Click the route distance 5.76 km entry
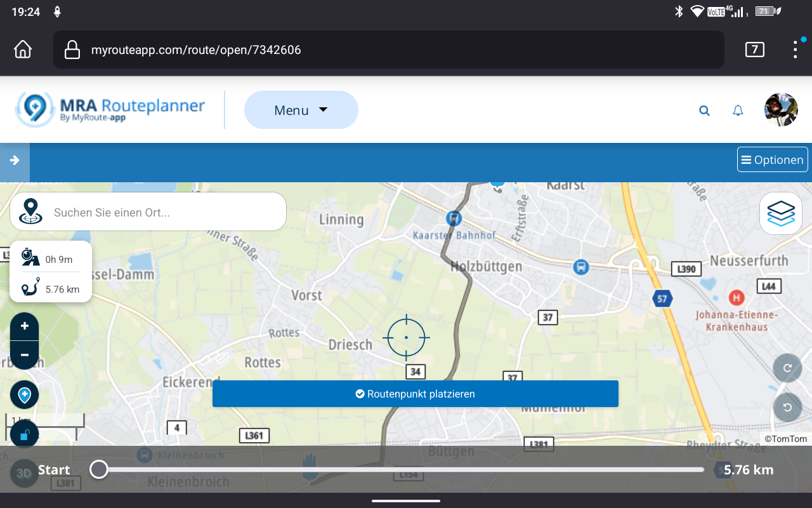The height and width of the screenshot is (508, 812). tap(51, 287)
